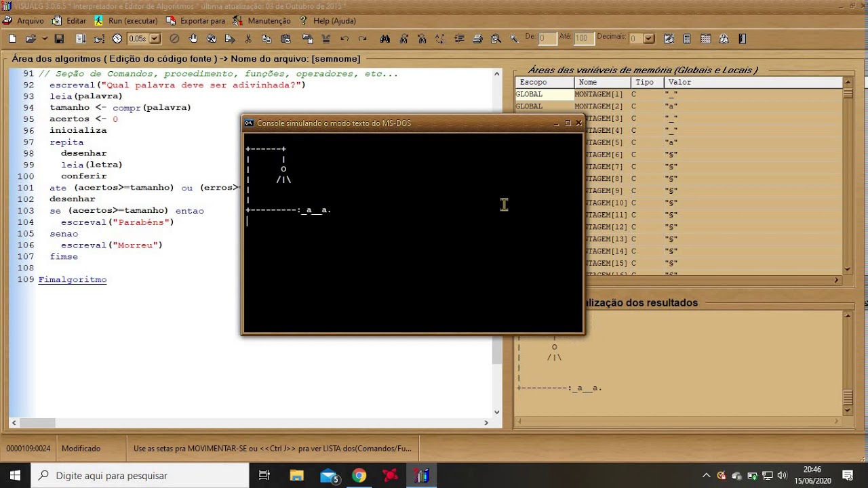Click the De value input field

pos(547,39)
